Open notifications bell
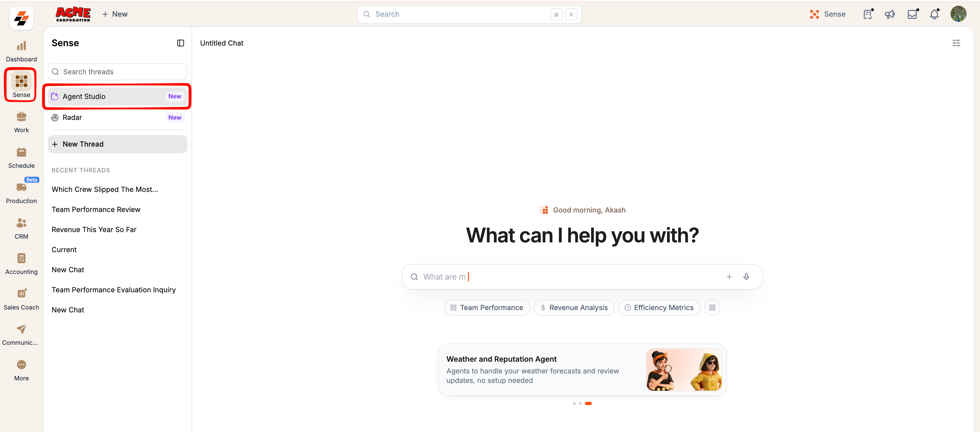Viewport: 980px width, 432px height. coord(934,14)
